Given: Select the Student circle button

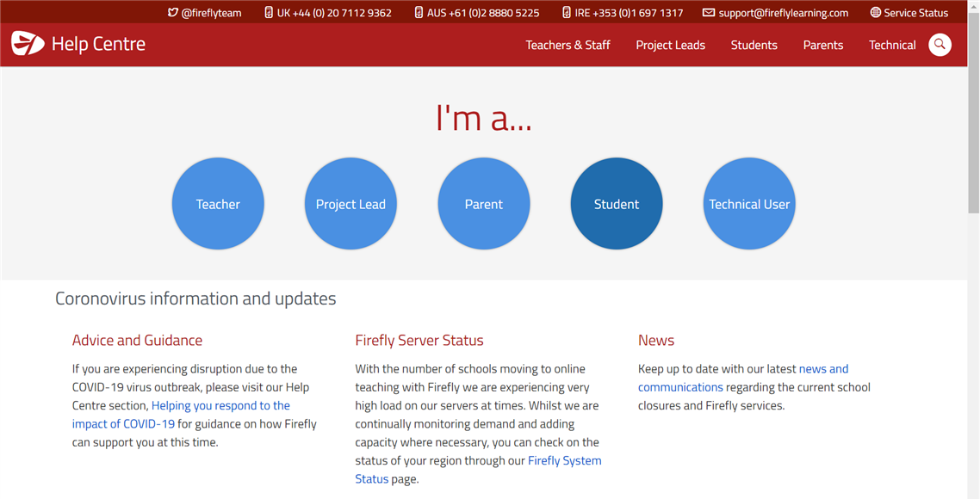Looking at the screenshot, I should tap(617, 204).
